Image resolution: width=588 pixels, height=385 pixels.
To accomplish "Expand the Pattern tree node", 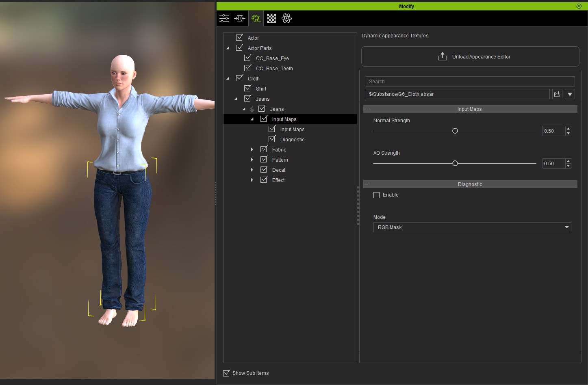I will coord(252,160).
